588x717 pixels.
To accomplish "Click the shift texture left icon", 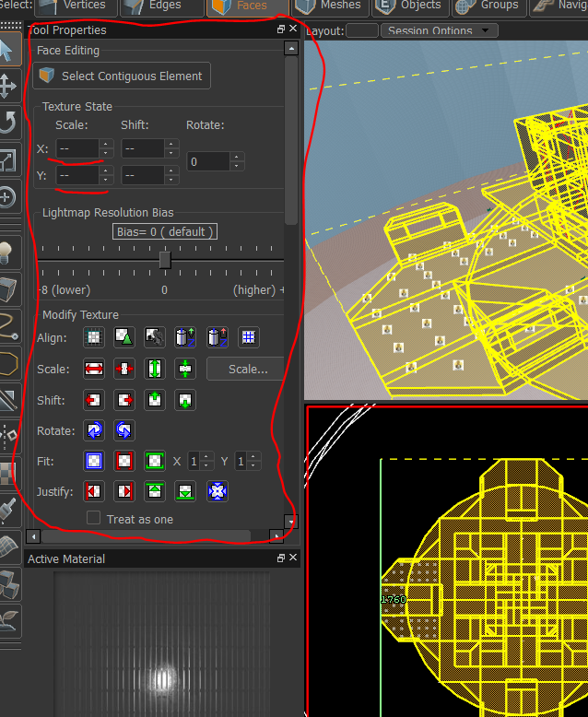I will [x=93, y=400].
